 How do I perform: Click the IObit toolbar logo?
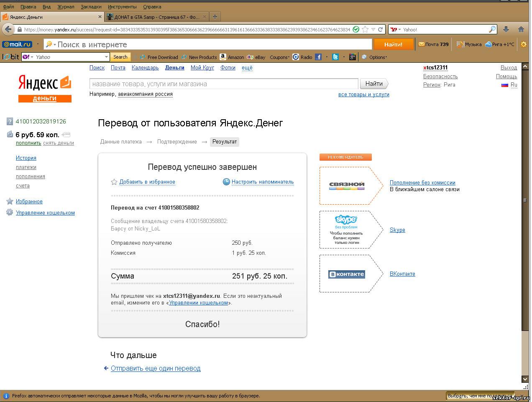pos(11,57)
